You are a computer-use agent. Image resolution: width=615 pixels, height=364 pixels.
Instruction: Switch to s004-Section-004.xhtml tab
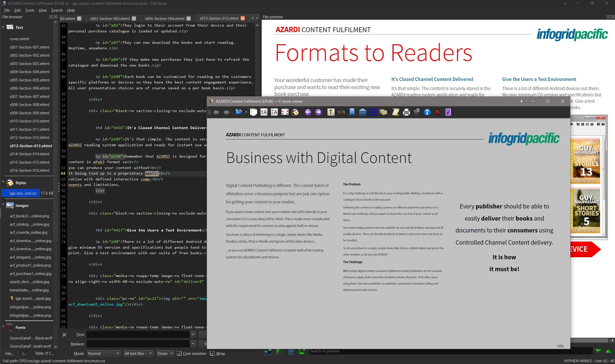coord(164,18)
